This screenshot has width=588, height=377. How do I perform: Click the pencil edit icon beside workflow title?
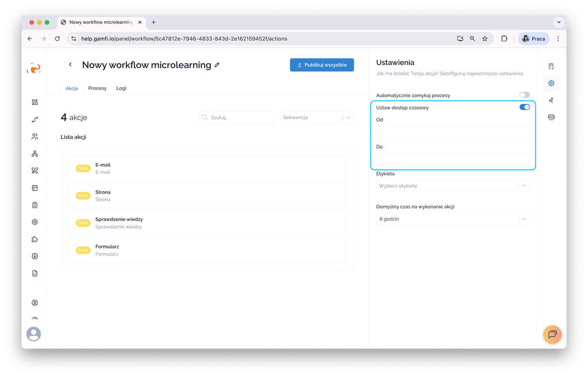[216, 65]
